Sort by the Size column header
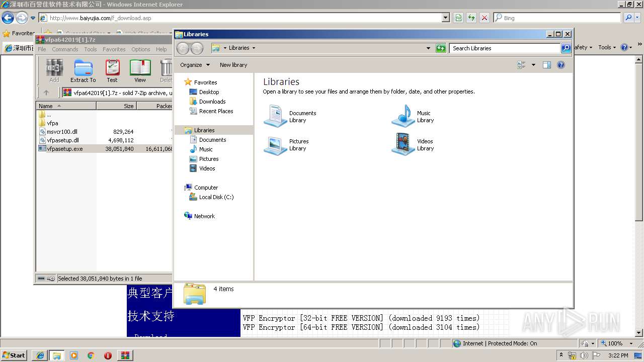Viewport: 644px width, 362px height. click(x=117, y=106)
